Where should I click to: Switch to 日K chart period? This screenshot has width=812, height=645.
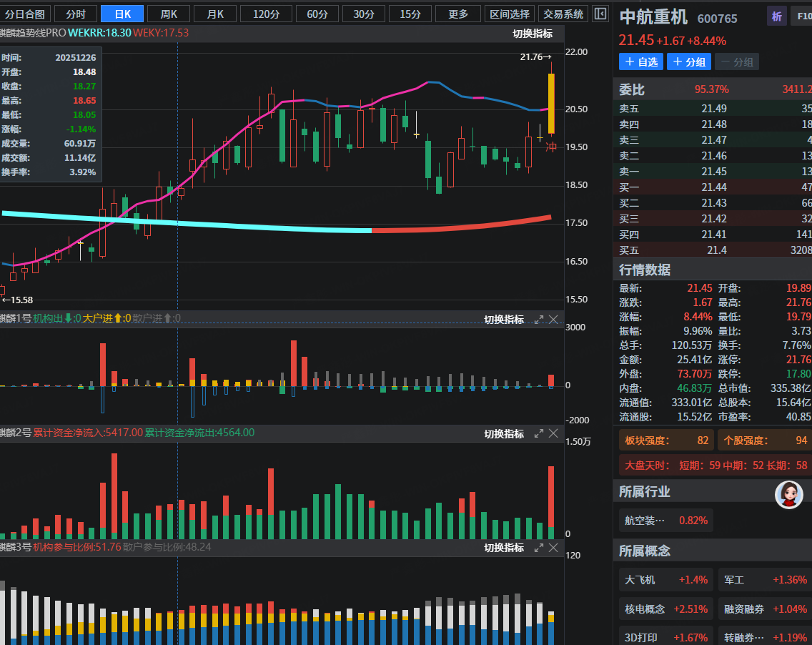point(122,14)
